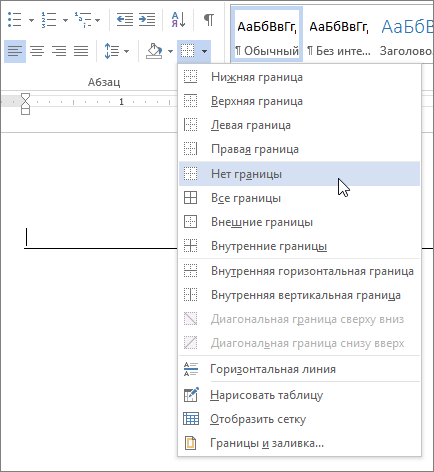The height and width of the screenshot is (472, 434).
Task: Click the top border icon
Action: (191, 101)
